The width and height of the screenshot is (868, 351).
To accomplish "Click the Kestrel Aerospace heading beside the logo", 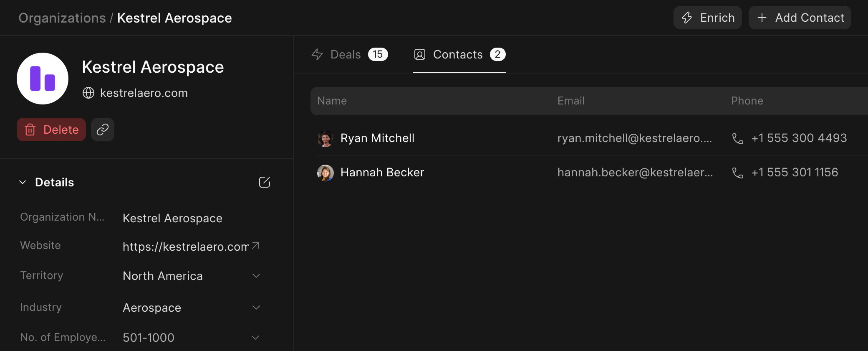I will pos(153,67).
